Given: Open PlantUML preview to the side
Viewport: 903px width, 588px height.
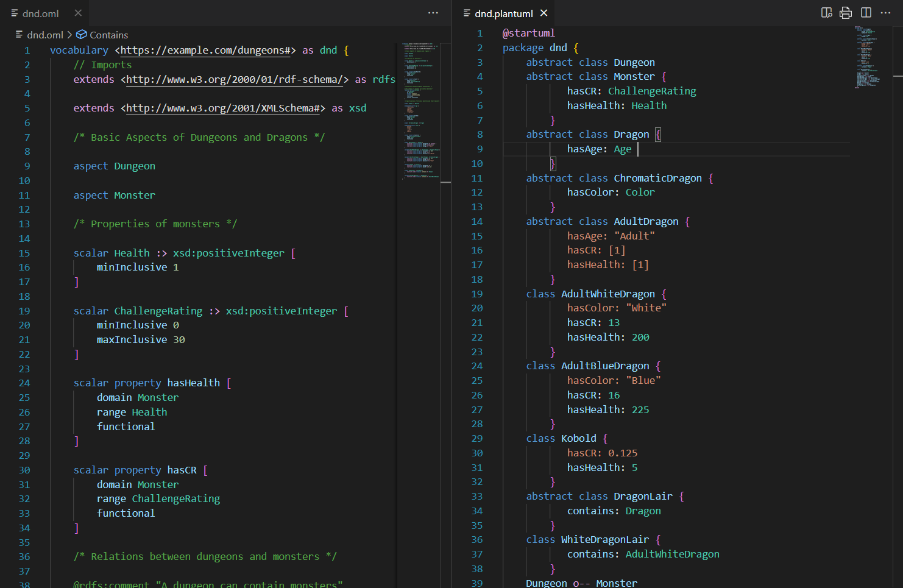Looking at the screenshot, I should [x=827, y=13].
